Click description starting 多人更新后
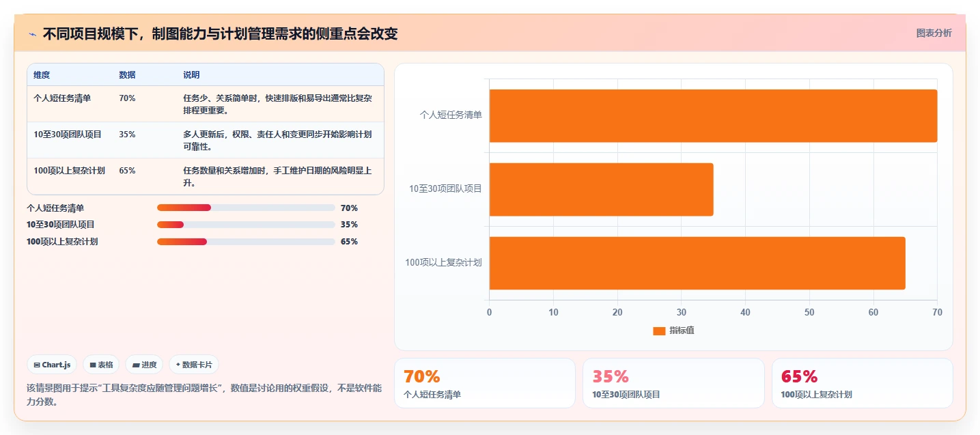This screenshot has width=980, height=435. (278, 140)
